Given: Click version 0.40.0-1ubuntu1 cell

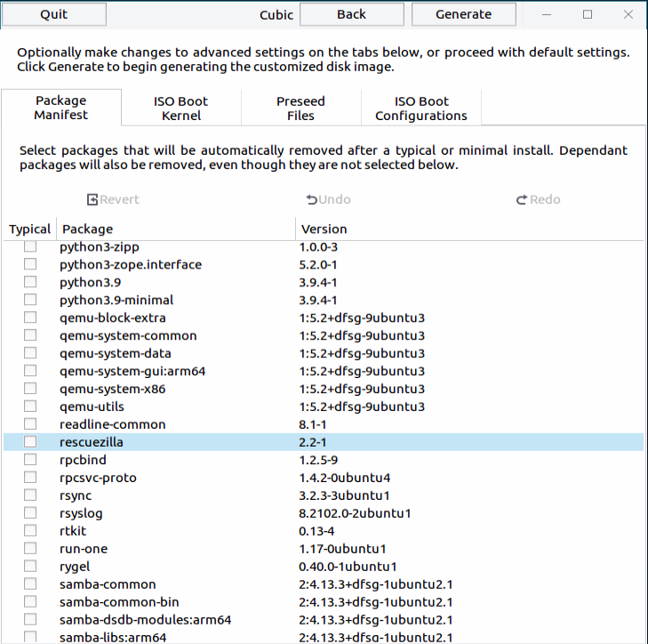Looking at the screenshot, I should coord(348,567).
